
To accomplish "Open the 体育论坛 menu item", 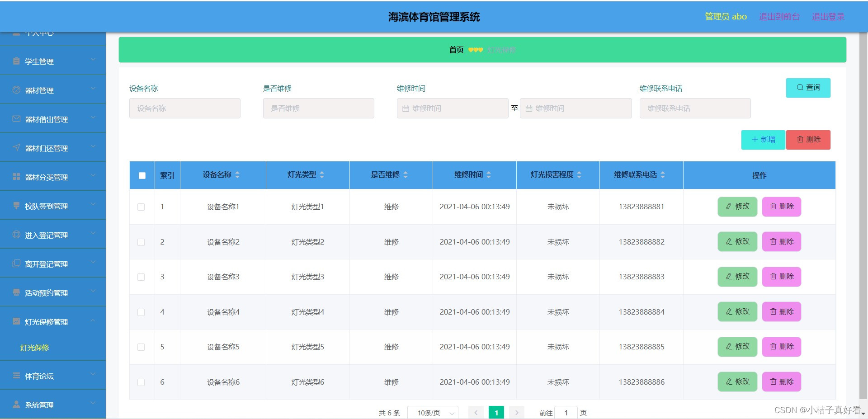I will tap(53, 376).
